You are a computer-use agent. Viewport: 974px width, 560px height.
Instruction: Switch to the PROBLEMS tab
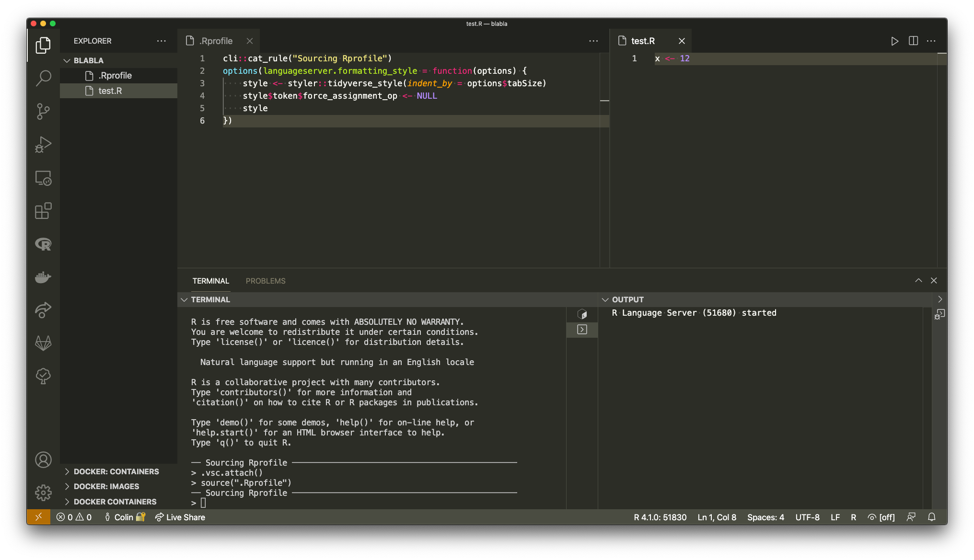tap(266, 281)
